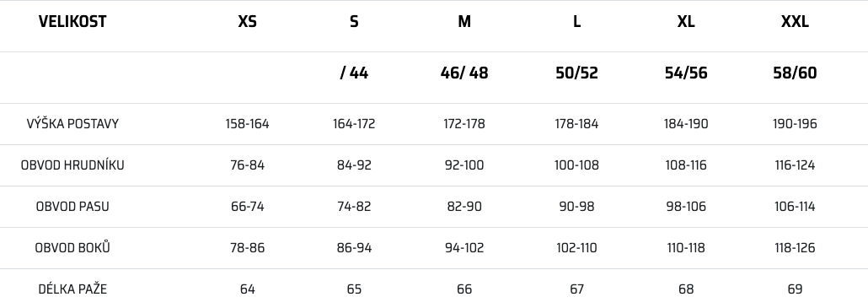Viewport: 868px width, 308px height.
Task: Select the DÉLKA PAŽE row label
Action: pyautogui.click(x=72, y=289)
